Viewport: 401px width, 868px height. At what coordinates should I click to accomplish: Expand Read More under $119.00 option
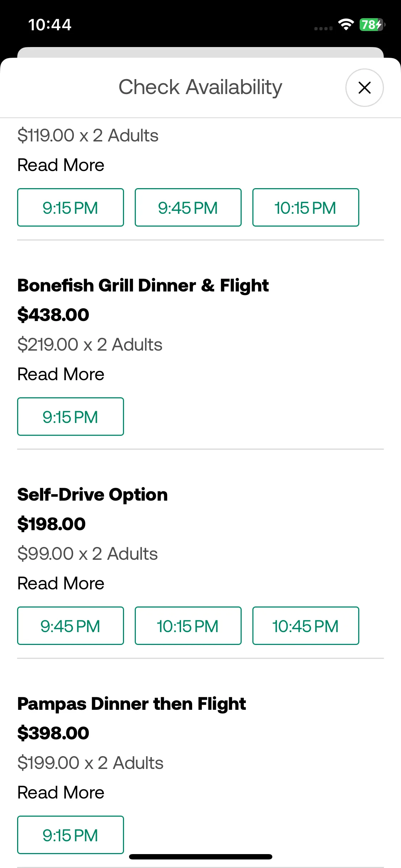pos(61,165)
